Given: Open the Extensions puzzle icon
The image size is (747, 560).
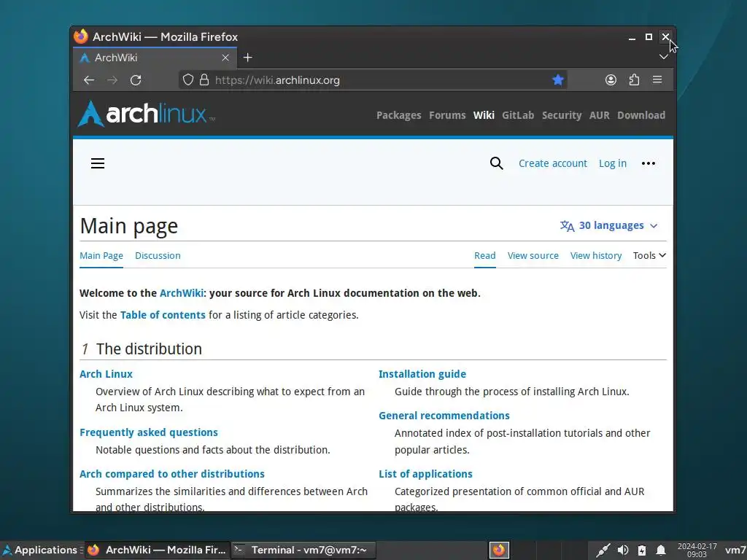Looking at the screenshot, I should (634, 79).
